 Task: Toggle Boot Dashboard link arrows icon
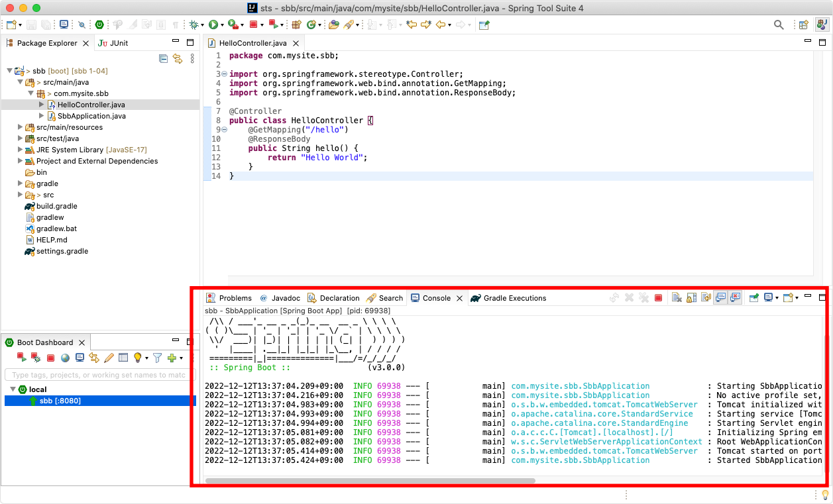[x=94, y=358]
